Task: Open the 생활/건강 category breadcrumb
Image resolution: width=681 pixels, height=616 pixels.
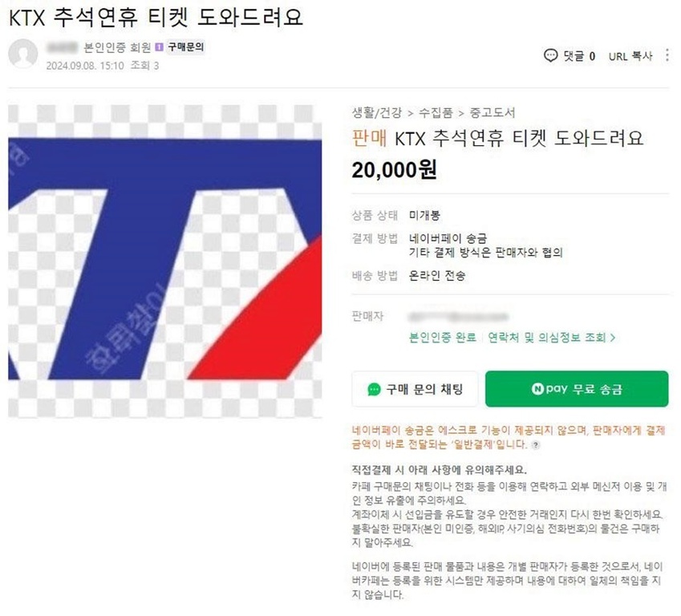Action: (x=376, y=113)
